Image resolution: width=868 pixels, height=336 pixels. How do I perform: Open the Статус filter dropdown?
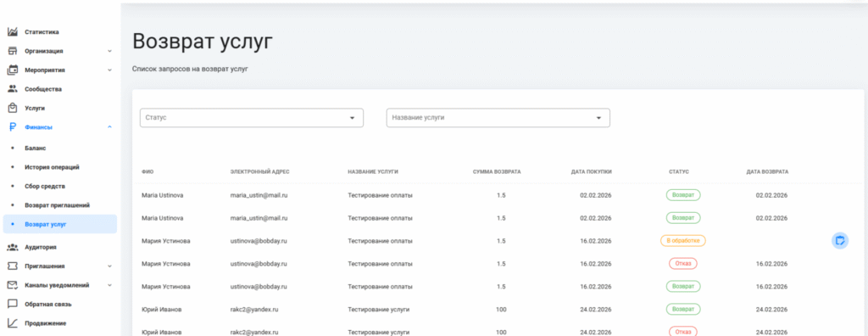click(251, 118)
